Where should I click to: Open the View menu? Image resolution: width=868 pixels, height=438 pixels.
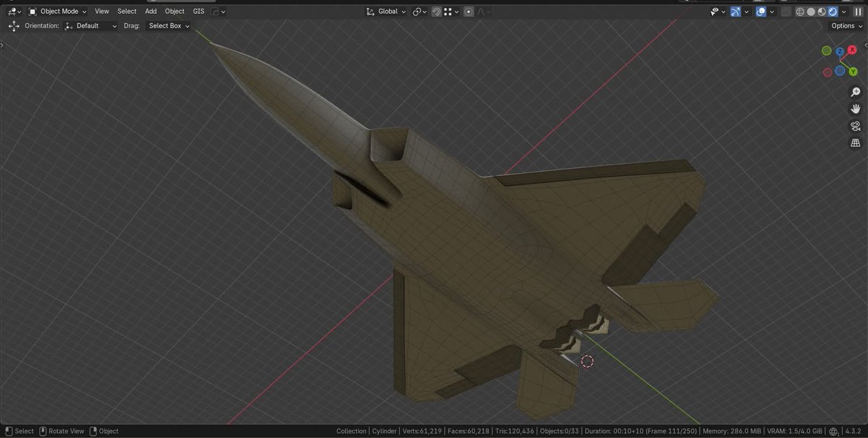coord(102,12)
